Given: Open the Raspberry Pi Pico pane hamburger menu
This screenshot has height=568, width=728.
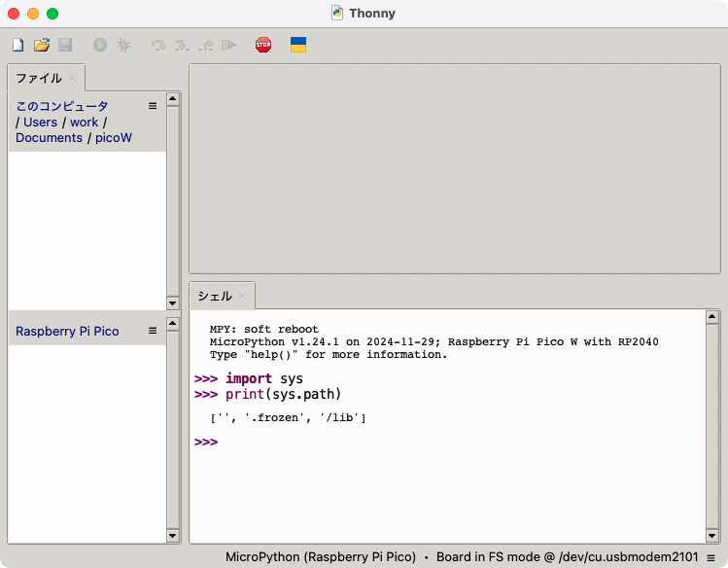Looking at the screenshot, I should [153, 331].
